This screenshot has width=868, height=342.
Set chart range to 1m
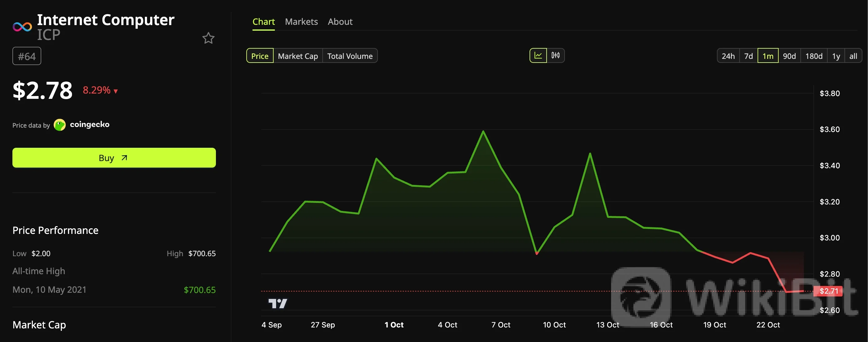pyautogui.click(x=768, y=56)
